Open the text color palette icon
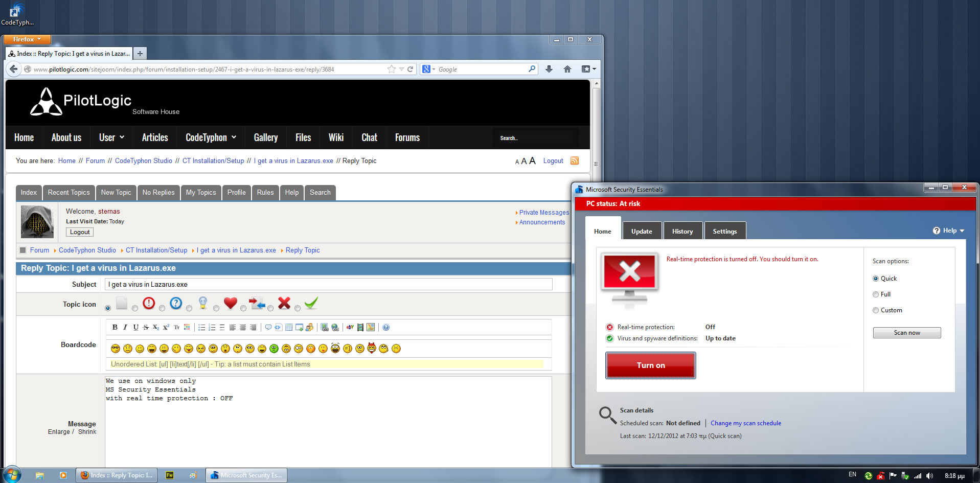Image resolution: width=980 pixels, height=483 pixels. 187,327
